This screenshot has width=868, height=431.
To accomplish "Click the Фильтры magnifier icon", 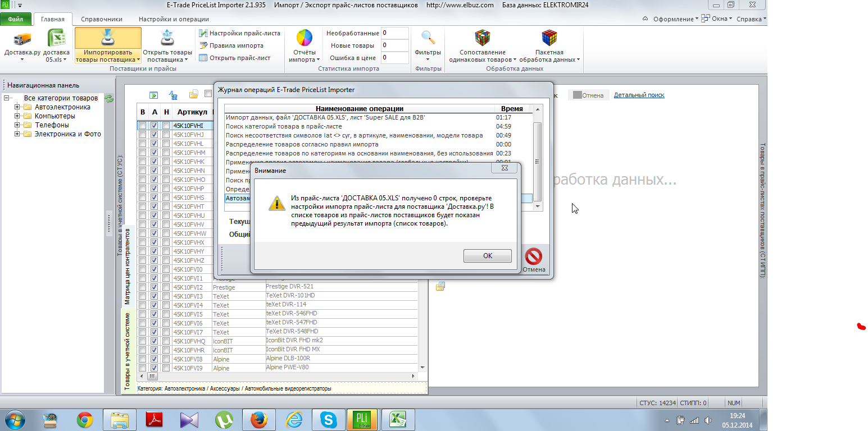I will pos(428,38).
